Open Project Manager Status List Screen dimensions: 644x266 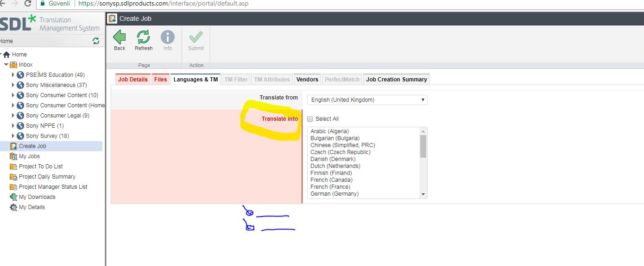[53, 187]
